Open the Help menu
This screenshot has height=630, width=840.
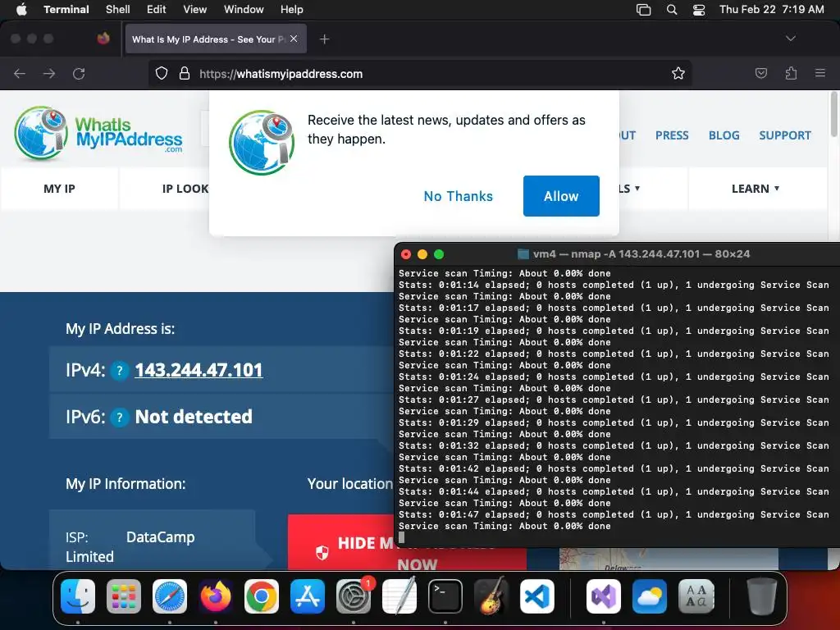(292, 9)
